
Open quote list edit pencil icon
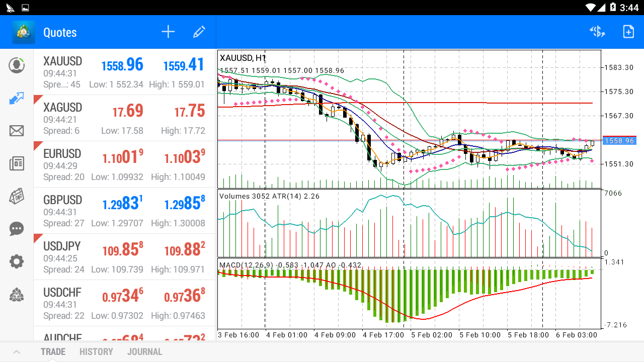point(199,32)
